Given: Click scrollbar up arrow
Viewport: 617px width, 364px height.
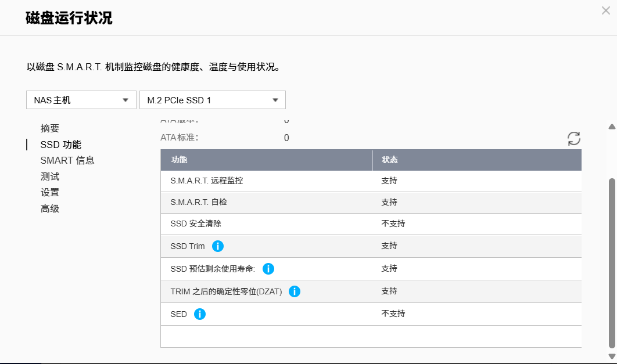Looking at the screenshot, I should tap(611, 127).
